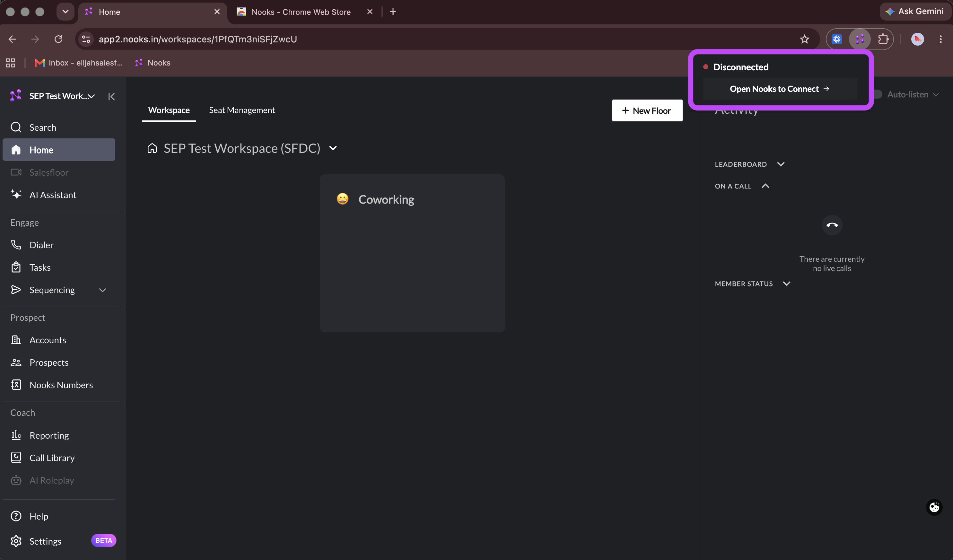Open the Dialer phone icon
Screen dimensions: 953x560
coord(16,245)
